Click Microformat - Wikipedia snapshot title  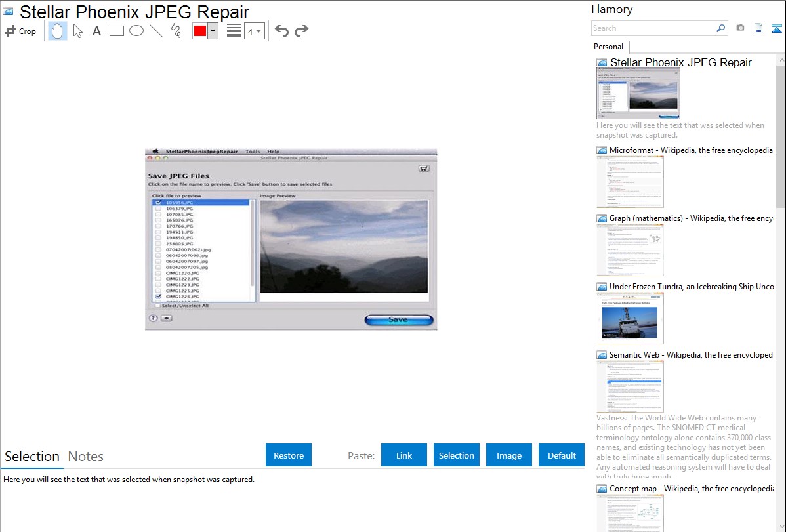(x=692, y=150)
